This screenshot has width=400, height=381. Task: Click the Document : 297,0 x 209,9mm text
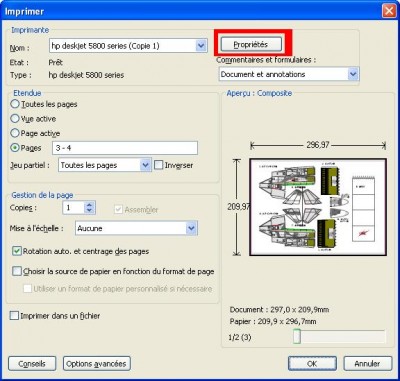tap(279, 310)
